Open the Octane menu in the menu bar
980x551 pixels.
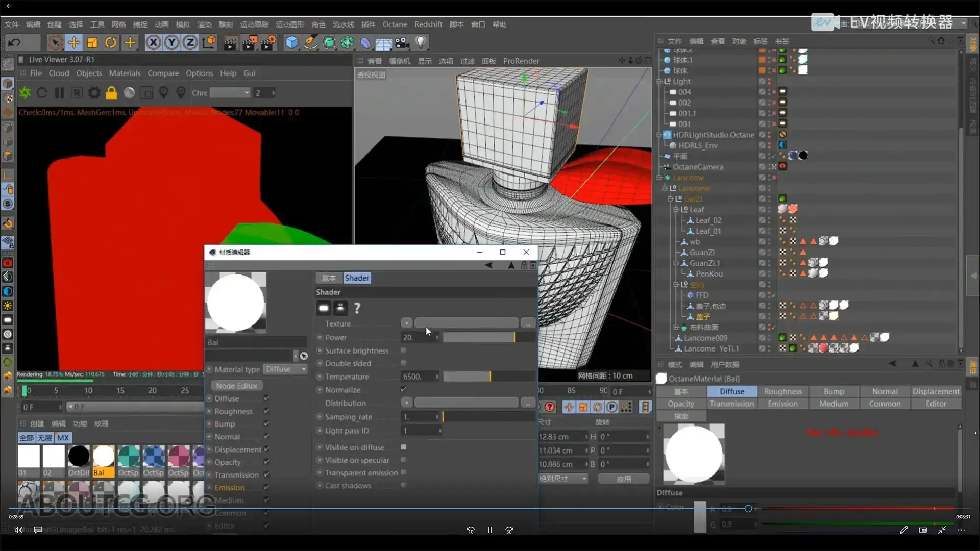click(x=395, y=24)
